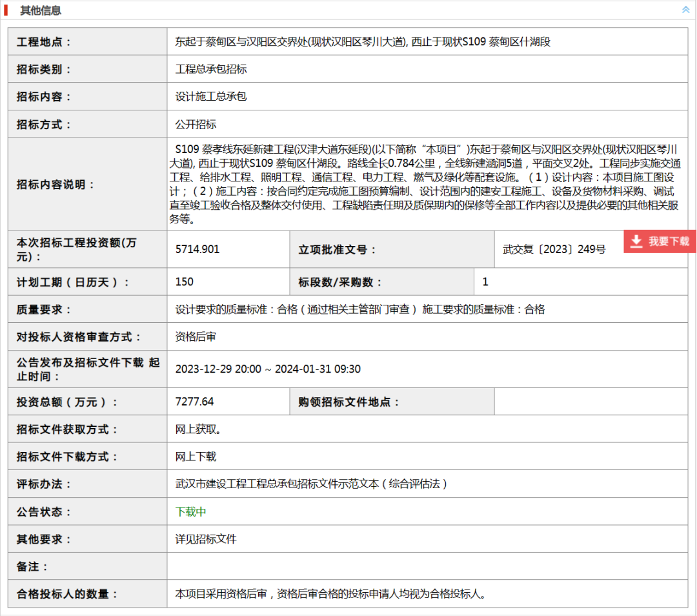The height and width of the screenshot is (616, 697).
Task: Click the 合格投标人的数量 label
Action: pos(67,594)
